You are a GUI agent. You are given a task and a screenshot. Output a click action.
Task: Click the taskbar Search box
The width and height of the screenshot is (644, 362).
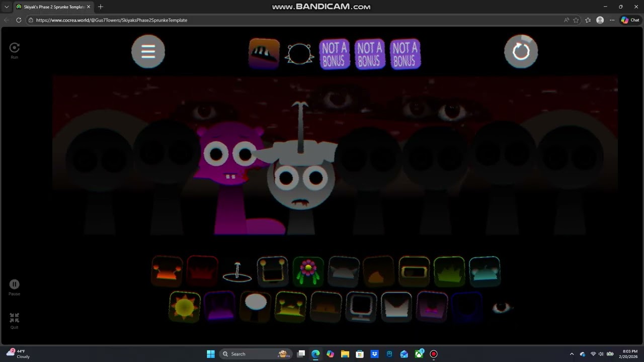click(257, 354)
